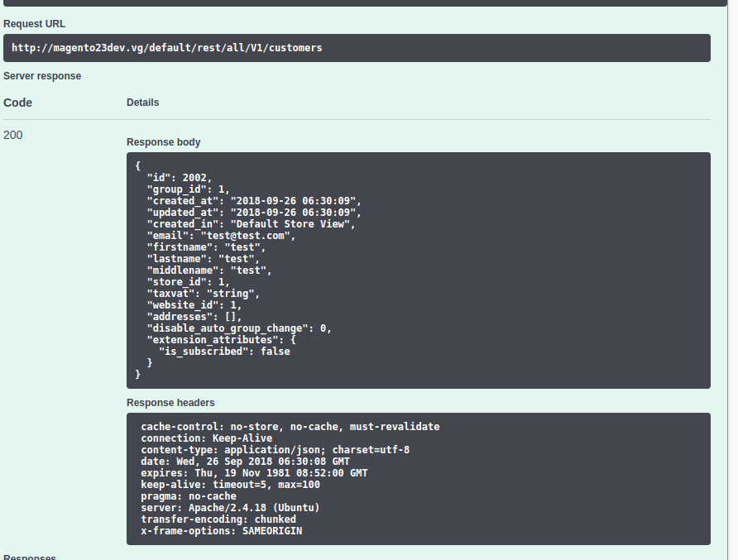Click the Response body heading
738x560 pixels.
163,141
